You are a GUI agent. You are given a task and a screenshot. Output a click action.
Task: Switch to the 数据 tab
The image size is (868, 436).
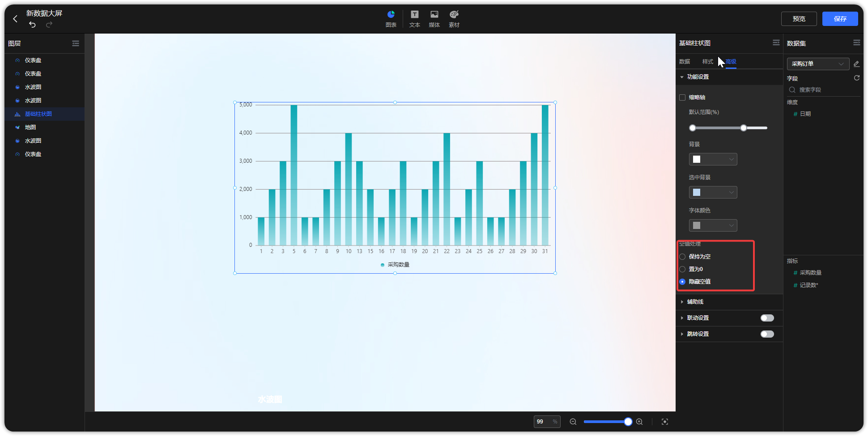(x=685, y=62)
